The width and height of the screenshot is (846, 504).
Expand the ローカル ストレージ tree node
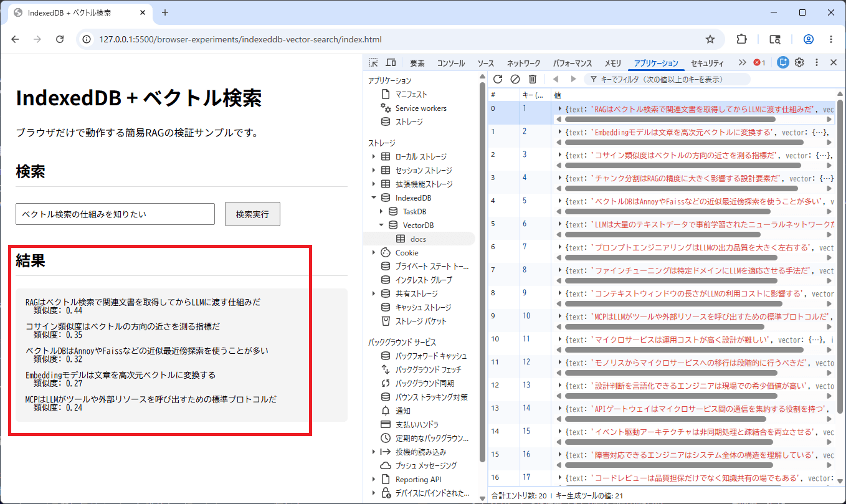click(374, 157)
